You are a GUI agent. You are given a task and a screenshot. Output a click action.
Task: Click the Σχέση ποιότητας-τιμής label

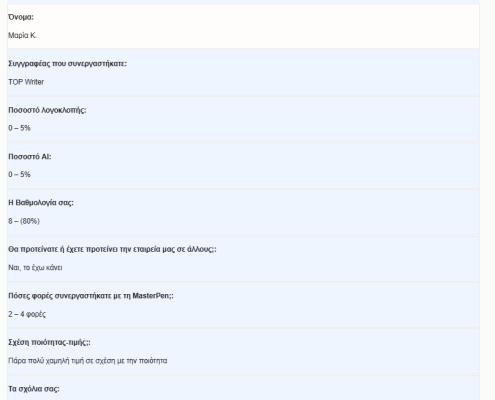pyautogui.click(x=49, y=342)
